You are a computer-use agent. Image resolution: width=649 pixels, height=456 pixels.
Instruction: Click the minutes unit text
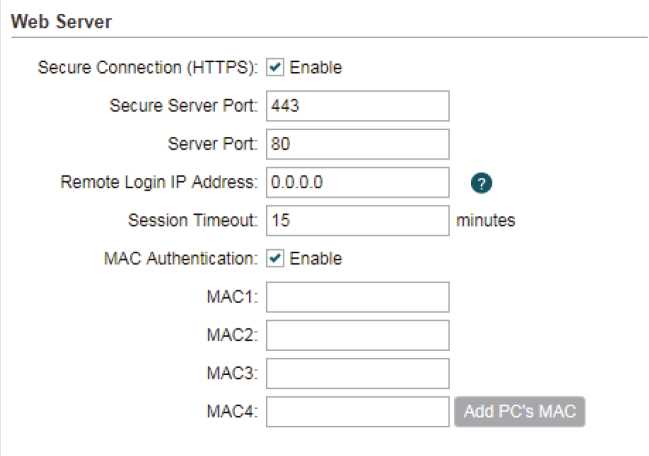(x=486, y=220)
